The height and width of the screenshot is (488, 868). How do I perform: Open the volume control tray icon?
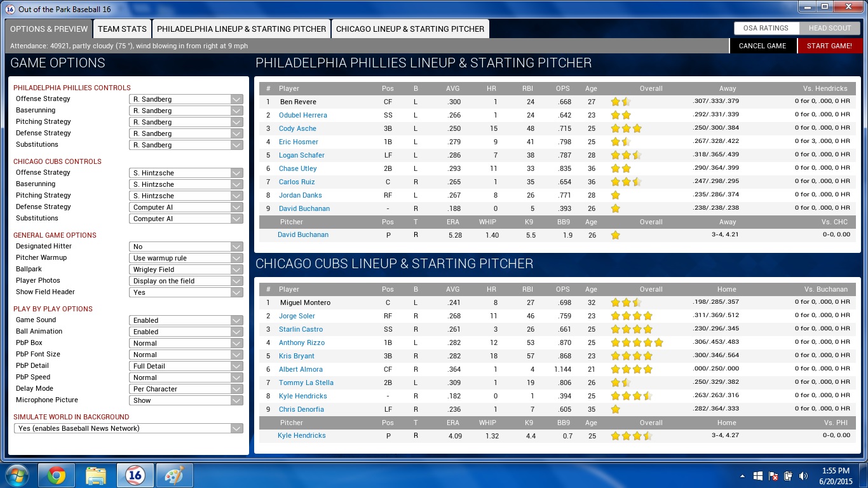803,476
